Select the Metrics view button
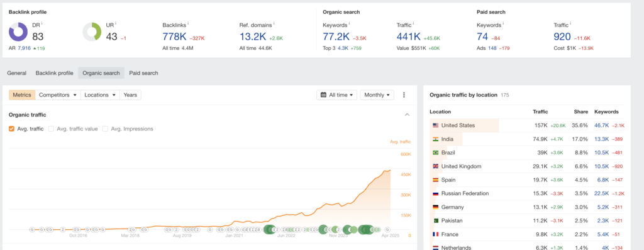 22,95
